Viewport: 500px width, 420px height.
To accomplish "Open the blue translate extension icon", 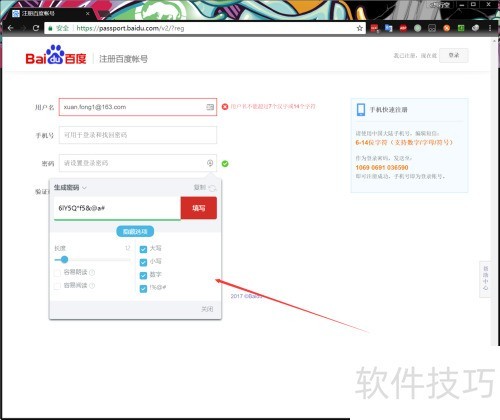I will pos(389,28).
